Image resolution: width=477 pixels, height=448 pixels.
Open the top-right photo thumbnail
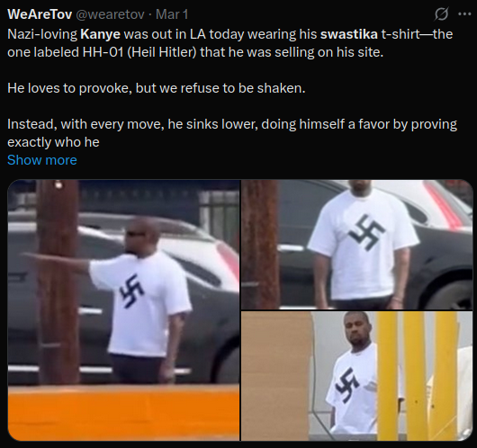click(x=357, y=244)
